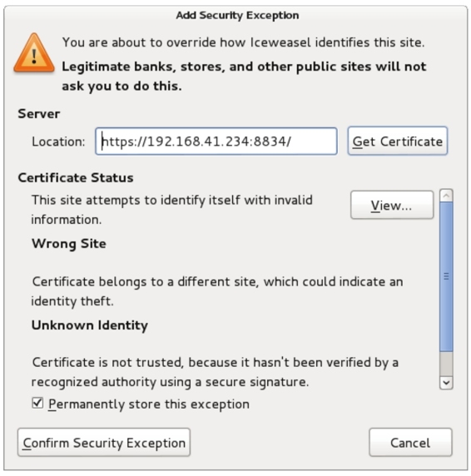Confirm Security Exception
The width and height of the screenshot is (471, 476).
pos(104,443)
